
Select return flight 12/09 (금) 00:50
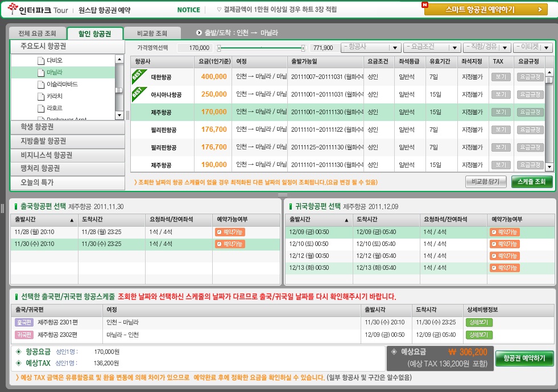coord(420,232)
